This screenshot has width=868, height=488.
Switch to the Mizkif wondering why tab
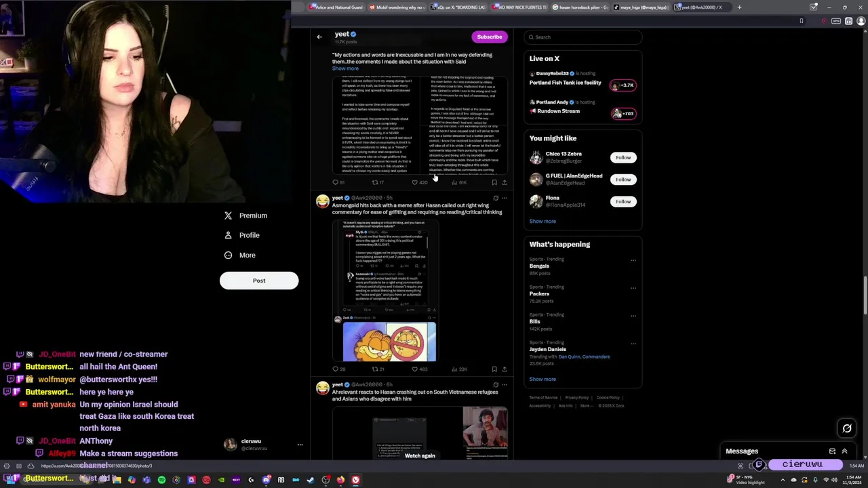tap(397, 7)
